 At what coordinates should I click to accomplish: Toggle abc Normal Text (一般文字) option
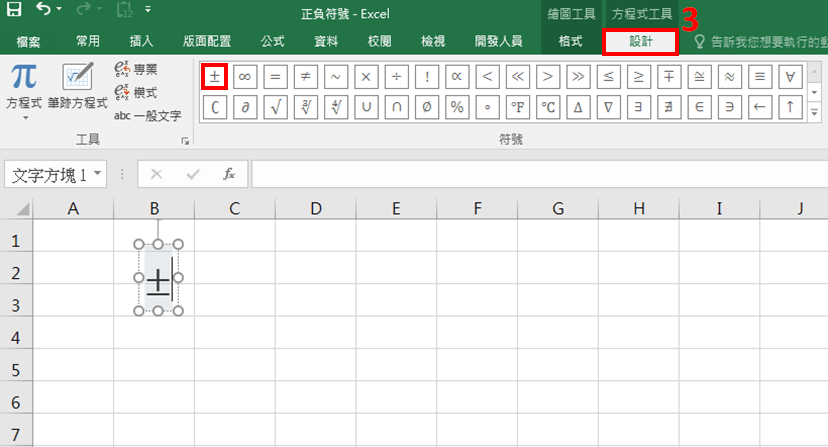click(147, 115)
